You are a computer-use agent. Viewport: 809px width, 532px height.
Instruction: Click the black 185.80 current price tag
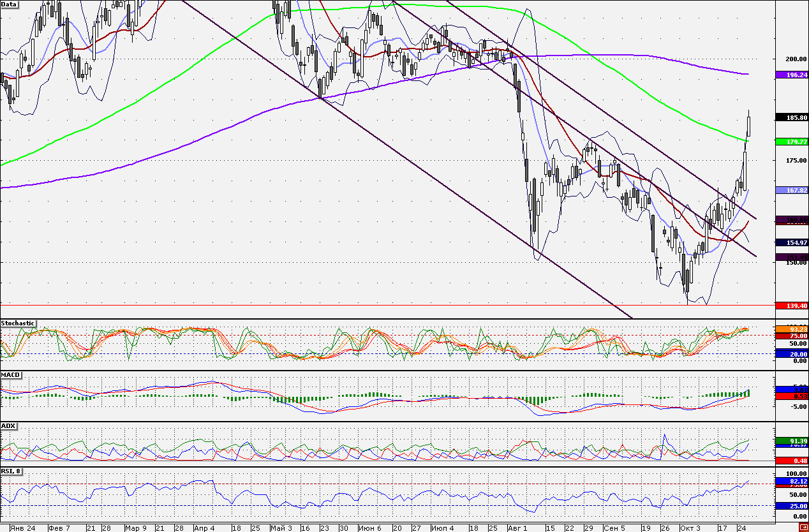coord(791,117)
